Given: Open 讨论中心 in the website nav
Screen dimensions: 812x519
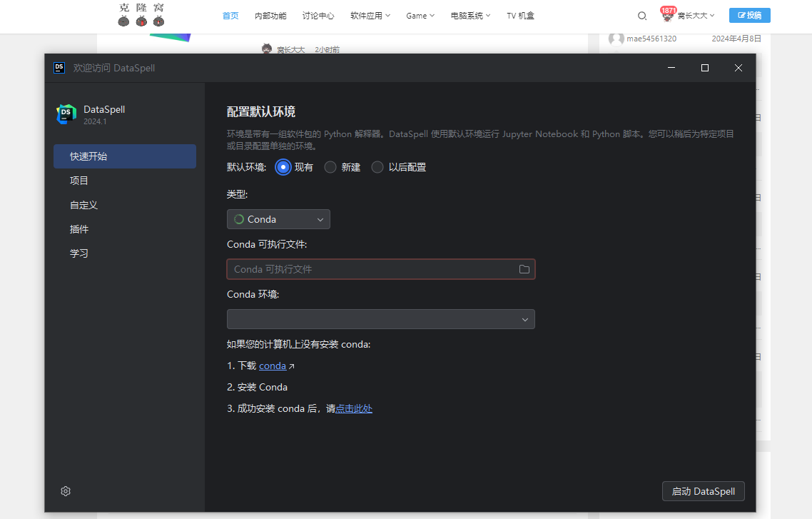Looking at the screenshot, I should click(318, 16).
